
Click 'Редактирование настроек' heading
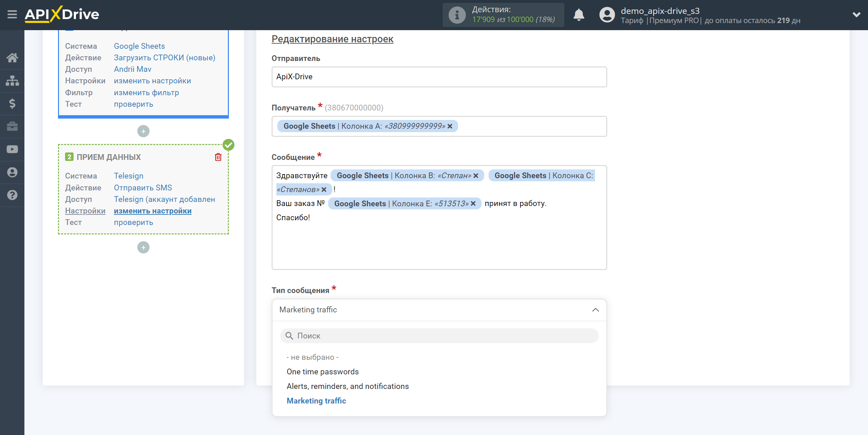(332, 39)
